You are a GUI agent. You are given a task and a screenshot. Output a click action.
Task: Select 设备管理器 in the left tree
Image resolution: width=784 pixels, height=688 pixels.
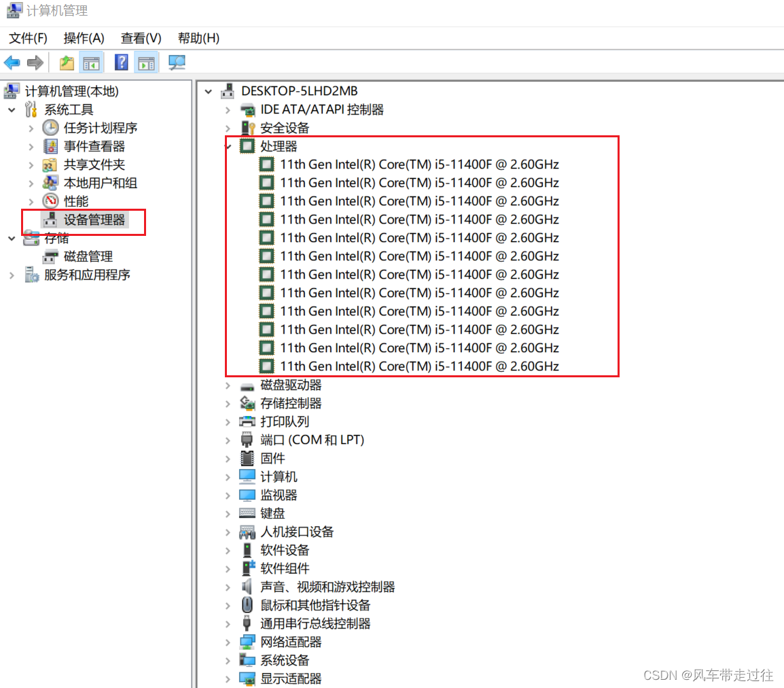[94, 220]
